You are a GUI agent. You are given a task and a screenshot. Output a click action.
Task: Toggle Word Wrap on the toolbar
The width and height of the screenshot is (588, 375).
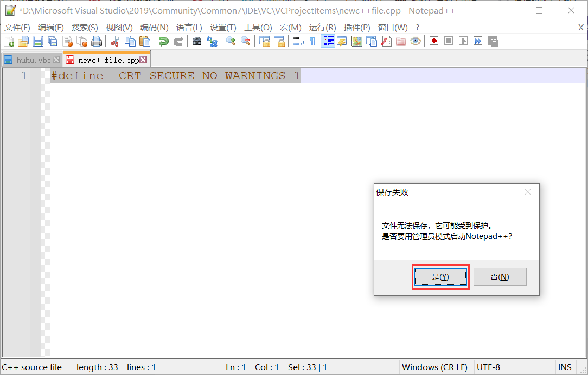coord(298,41)
